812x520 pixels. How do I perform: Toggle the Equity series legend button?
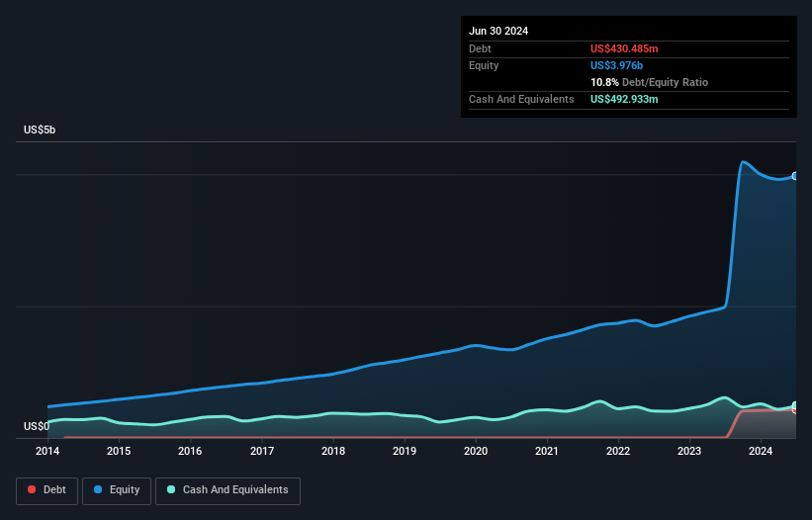click(117, 490)
